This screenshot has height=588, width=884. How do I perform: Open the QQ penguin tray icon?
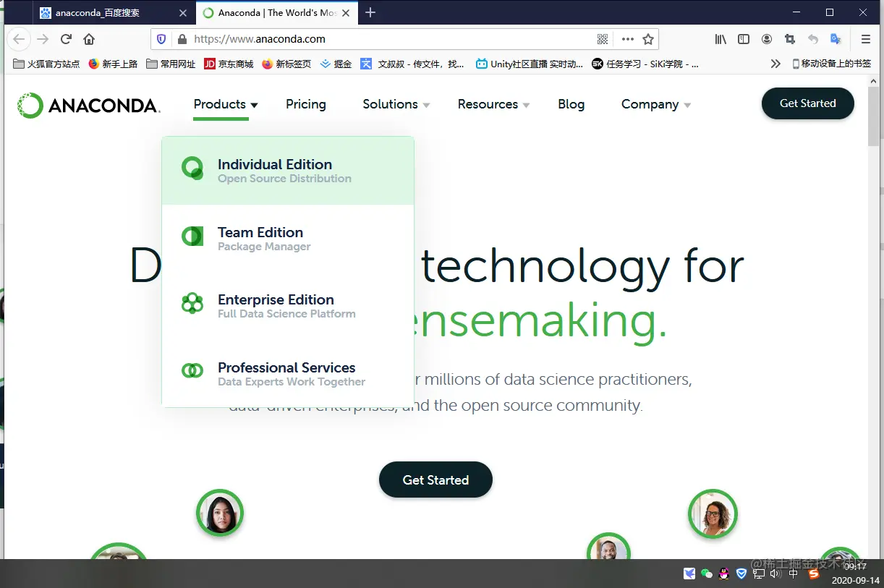pos(724,574)
